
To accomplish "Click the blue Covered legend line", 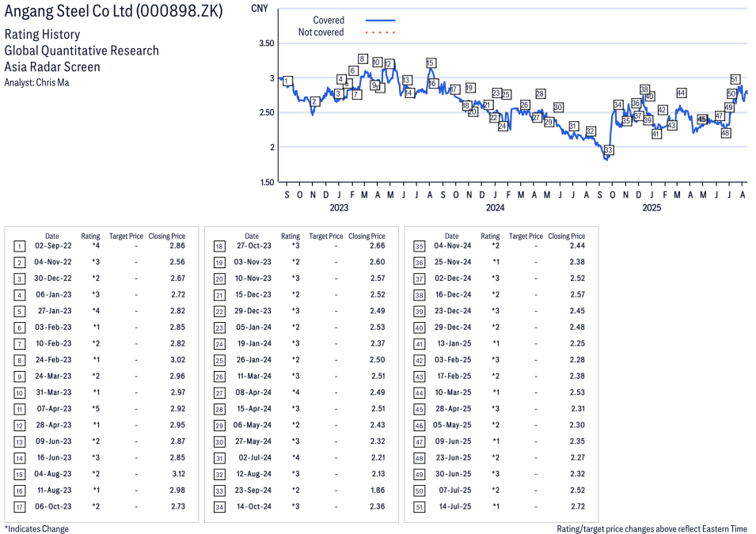I will 381,21.
